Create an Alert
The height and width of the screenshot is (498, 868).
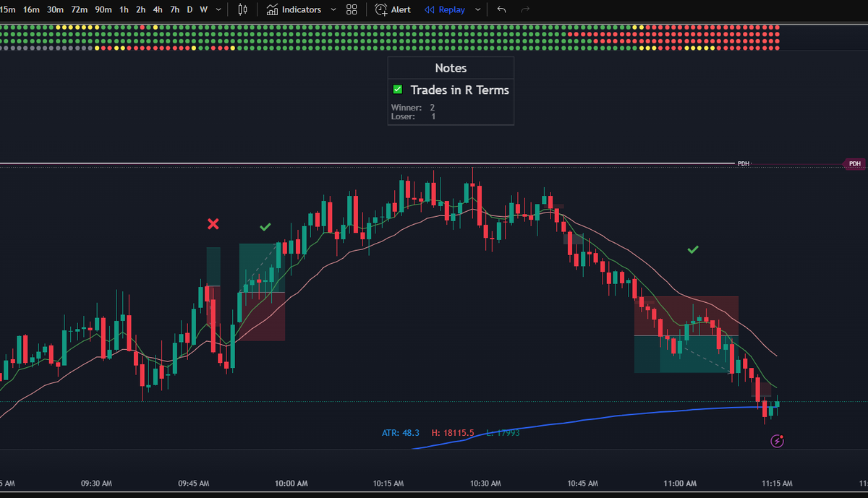[393, 9]
